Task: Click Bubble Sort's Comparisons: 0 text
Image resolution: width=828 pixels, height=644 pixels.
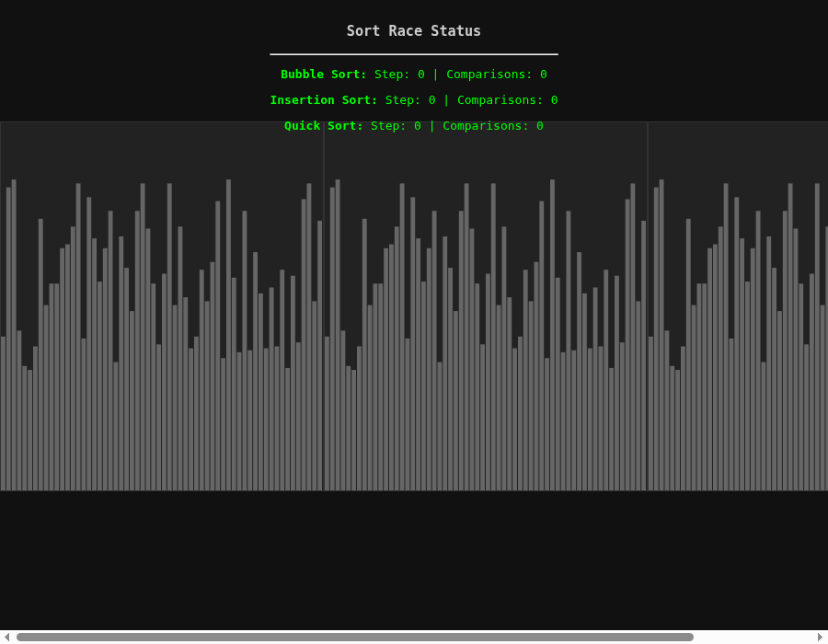Action: (497, 75)
